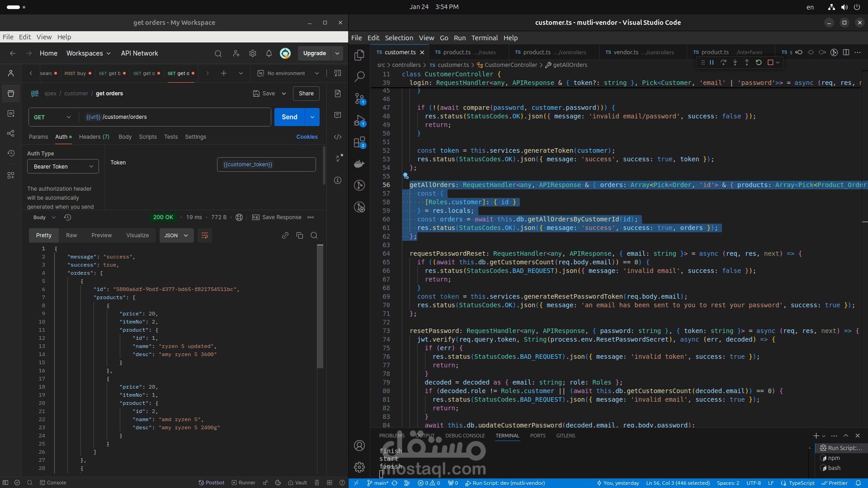
Task: Copy the response body with copy icon
Action: click(x=299, y=235)
